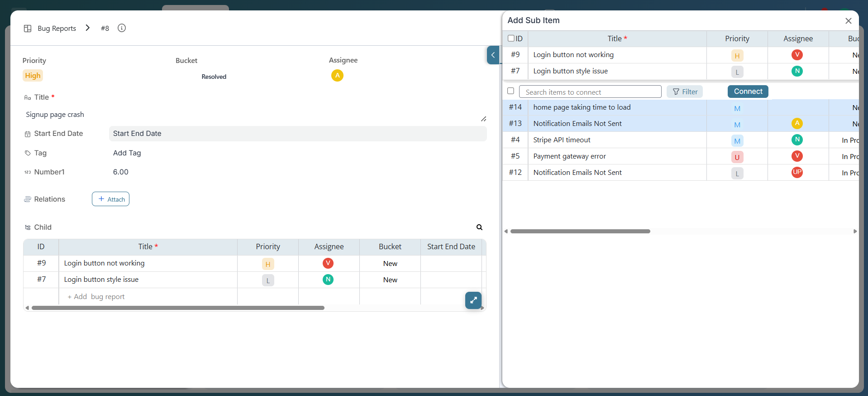Click right arrow of Add Sub Item scrollbar

point(855,231)
